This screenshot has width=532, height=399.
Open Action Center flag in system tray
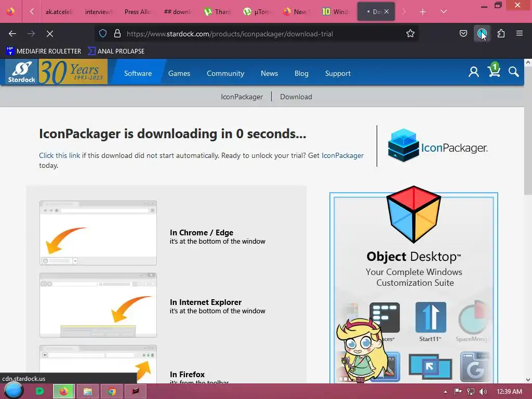pyautogui.click(x=458, y=392)
